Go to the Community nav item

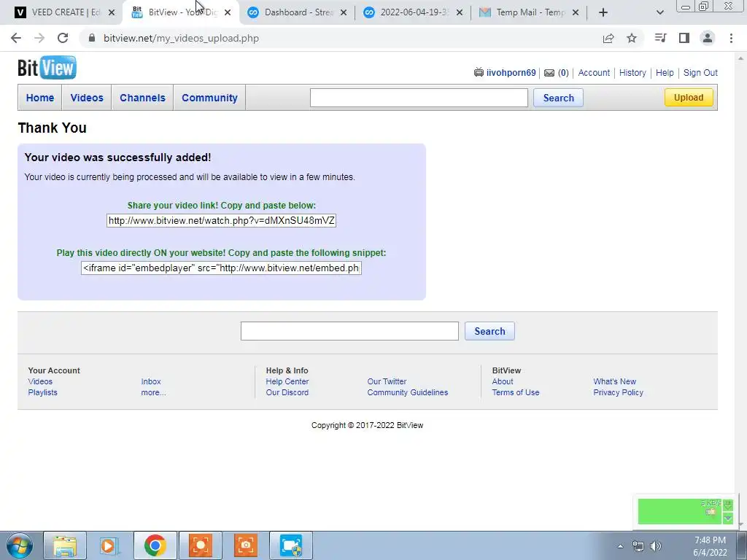pyautogui.click(x=209, y=98)
